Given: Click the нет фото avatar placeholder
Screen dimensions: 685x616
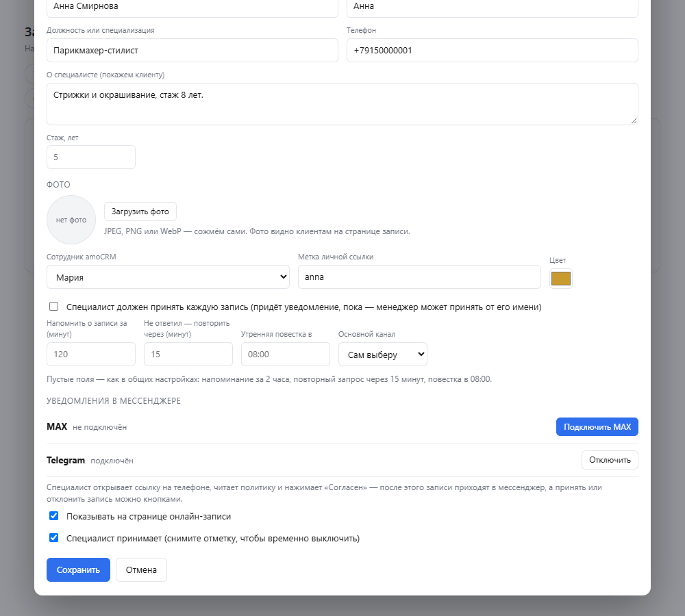Looking at the screenshot, I should 71,220.
